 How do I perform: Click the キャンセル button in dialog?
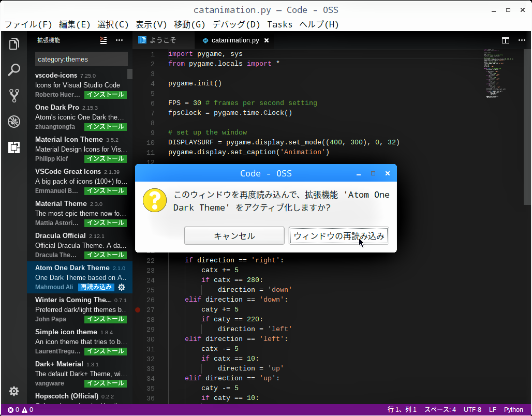point(234,236)
